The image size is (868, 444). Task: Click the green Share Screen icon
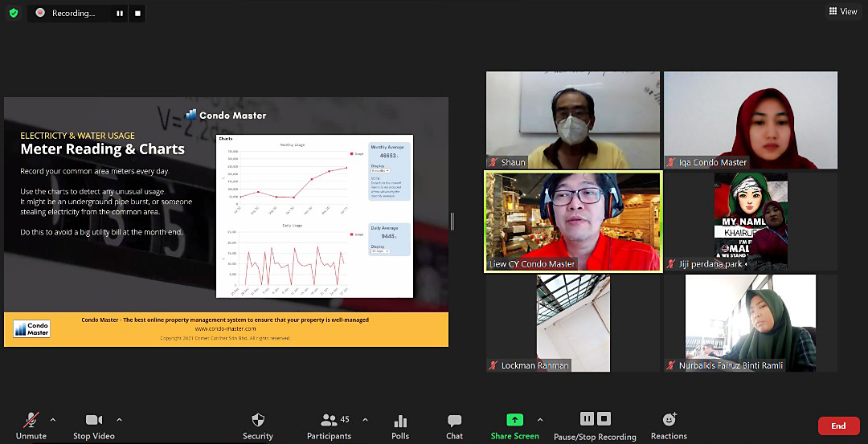(514, 420)
